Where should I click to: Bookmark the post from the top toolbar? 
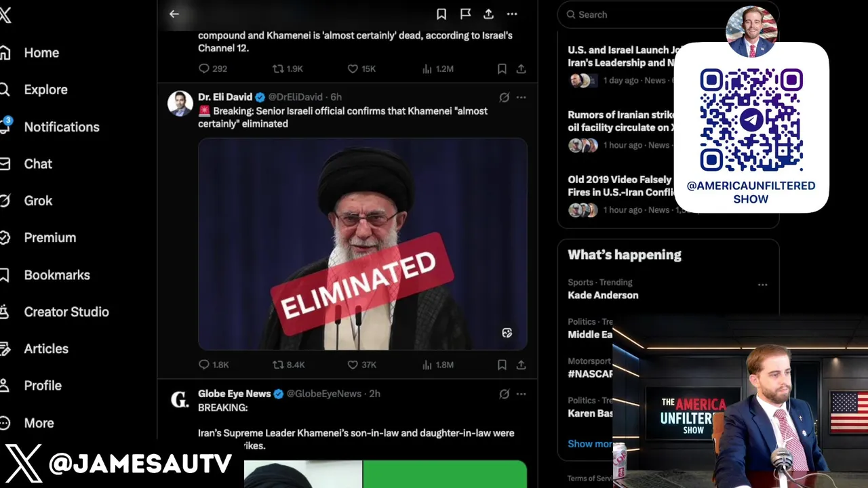click(x=441, y=14)
